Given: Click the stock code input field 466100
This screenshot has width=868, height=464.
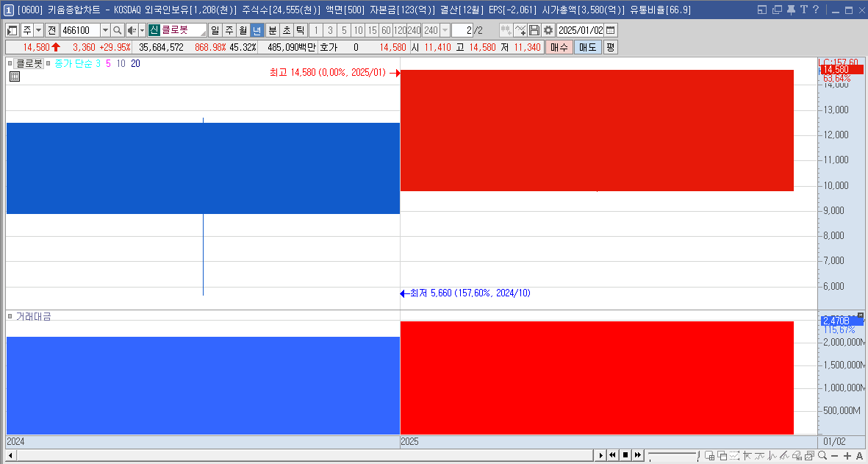Looking at the screenshot, I should click(x=80, y=30).
